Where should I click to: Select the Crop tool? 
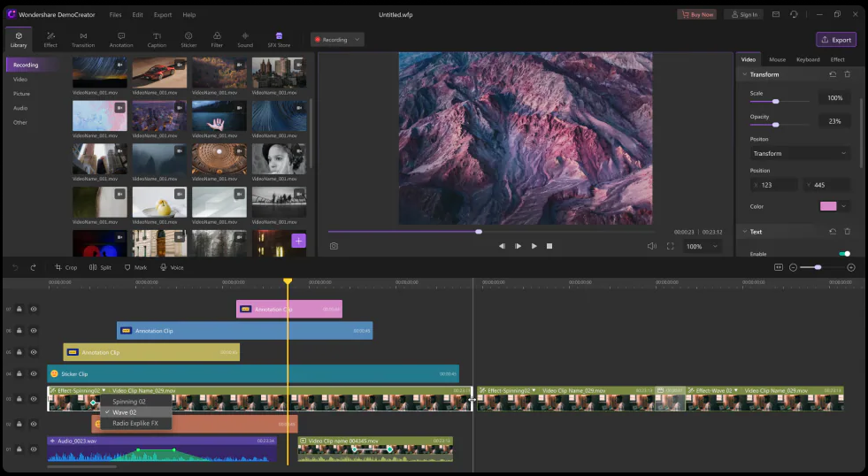66,267
